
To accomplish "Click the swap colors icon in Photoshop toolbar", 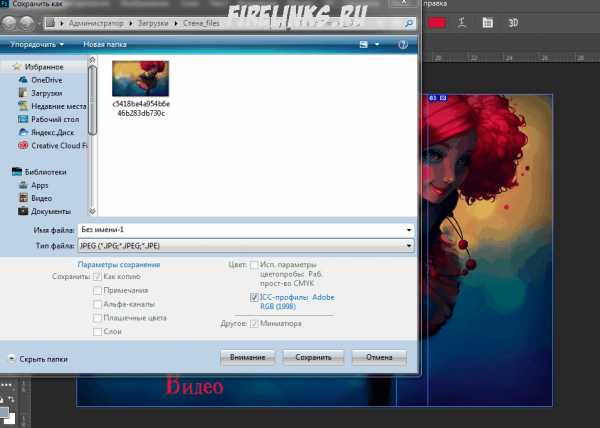I will [x=11, y=399].
